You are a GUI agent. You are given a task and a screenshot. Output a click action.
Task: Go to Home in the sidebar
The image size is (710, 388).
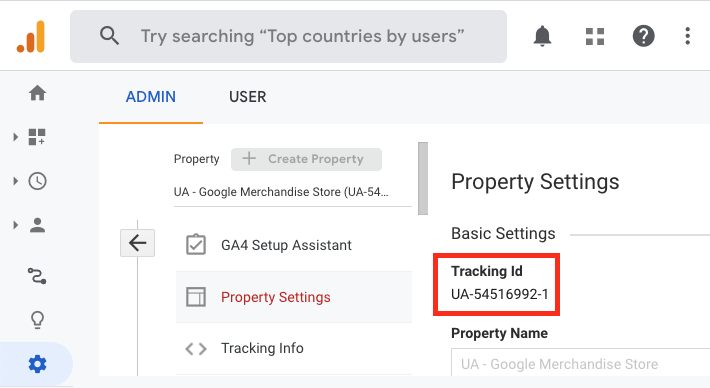point(37,93)
